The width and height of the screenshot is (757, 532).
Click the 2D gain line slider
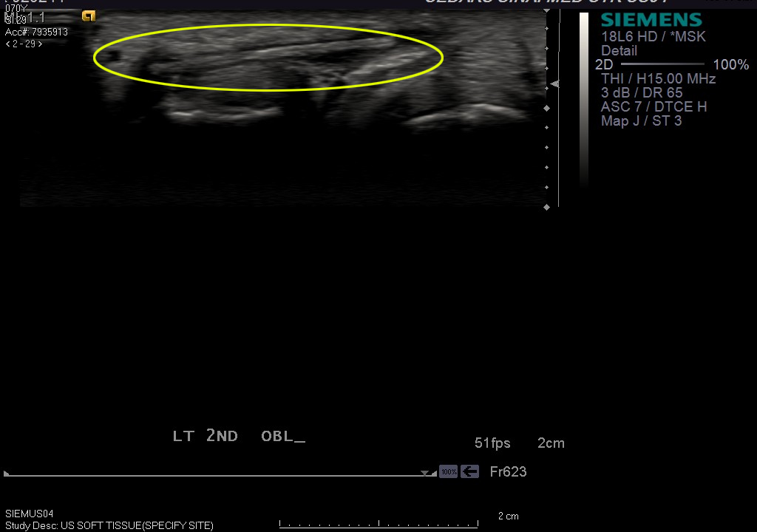click(x=662, y=64)
